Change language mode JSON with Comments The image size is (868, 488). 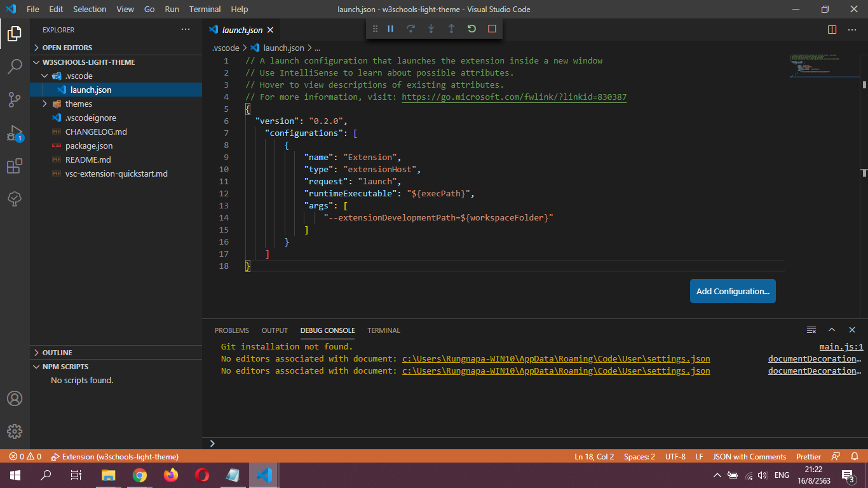(750, 457)
